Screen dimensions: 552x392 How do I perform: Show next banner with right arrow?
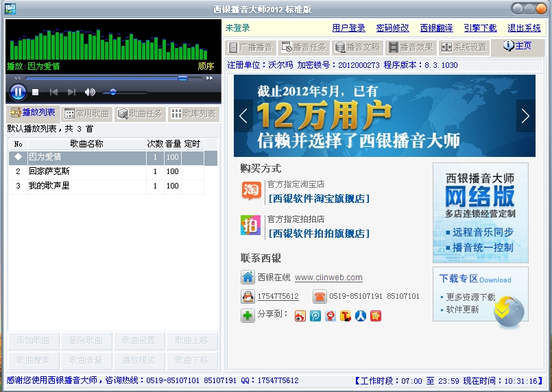525,116
